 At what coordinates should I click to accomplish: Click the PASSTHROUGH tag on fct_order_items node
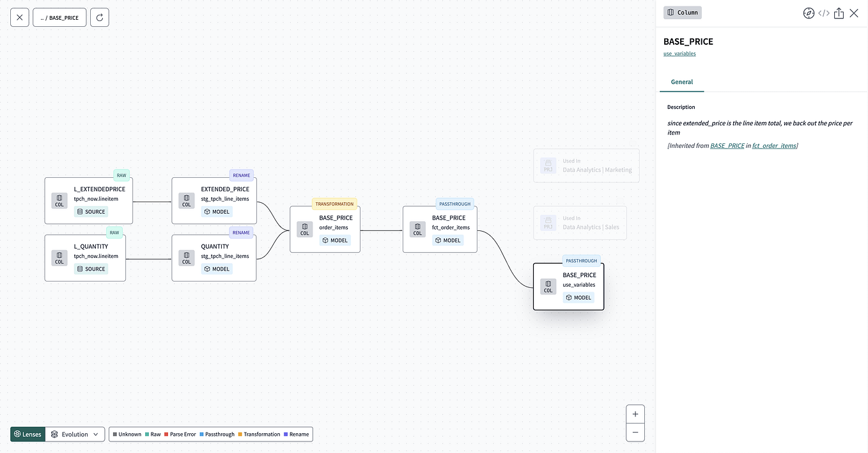[454, 203]
